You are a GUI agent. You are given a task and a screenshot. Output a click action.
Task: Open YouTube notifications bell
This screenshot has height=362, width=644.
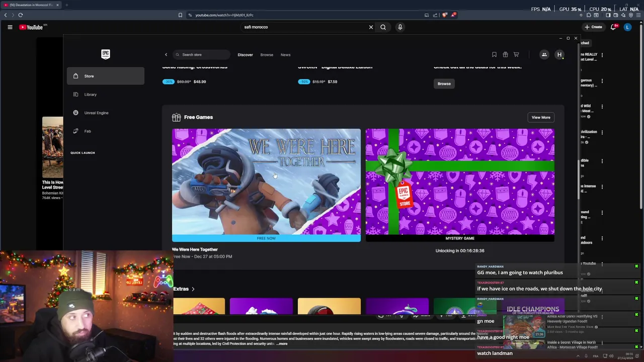pyautogui.click(x=613, y=27)
